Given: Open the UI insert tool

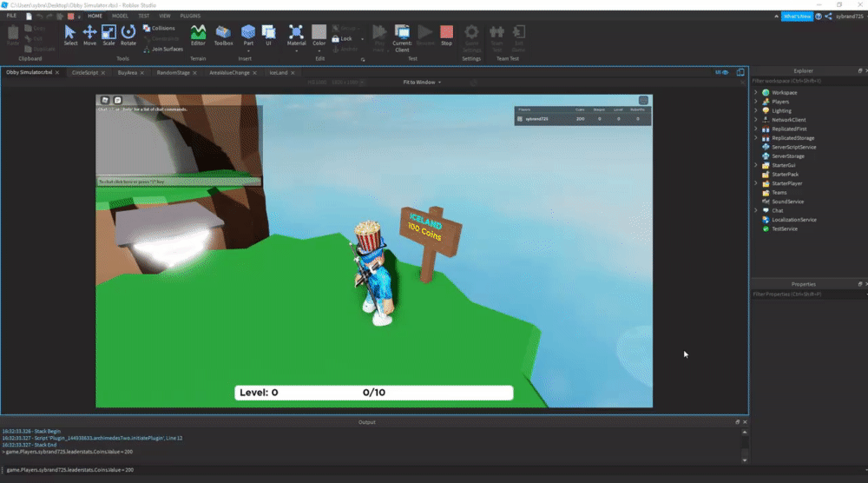Looking at the screenshot, I should point(268,36).
